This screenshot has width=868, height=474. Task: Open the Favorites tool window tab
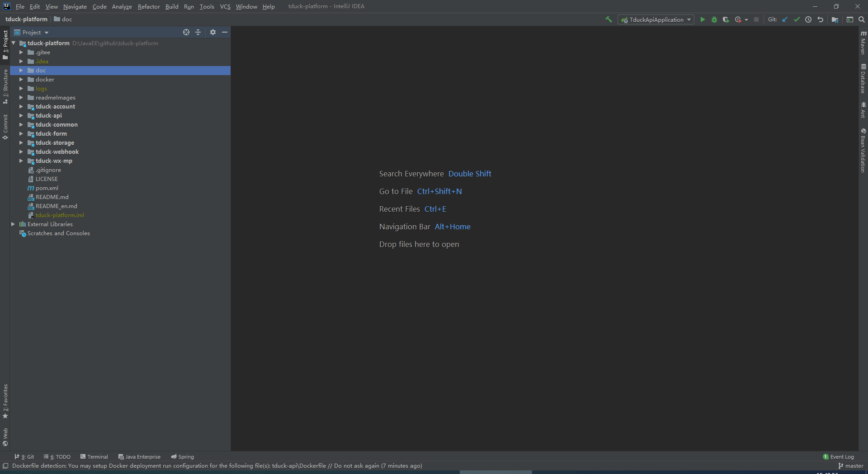(x=5, y=401)
